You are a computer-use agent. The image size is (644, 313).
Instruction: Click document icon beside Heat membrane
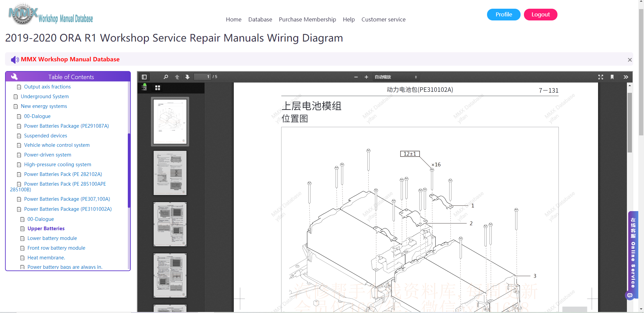click(22, 258)
